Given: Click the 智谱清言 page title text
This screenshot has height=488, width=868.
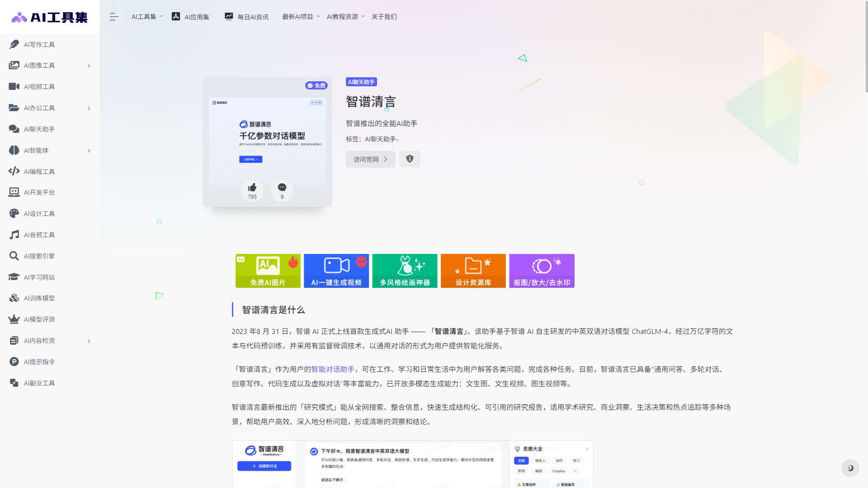Looking at the screenshot, I should (371, 102).
